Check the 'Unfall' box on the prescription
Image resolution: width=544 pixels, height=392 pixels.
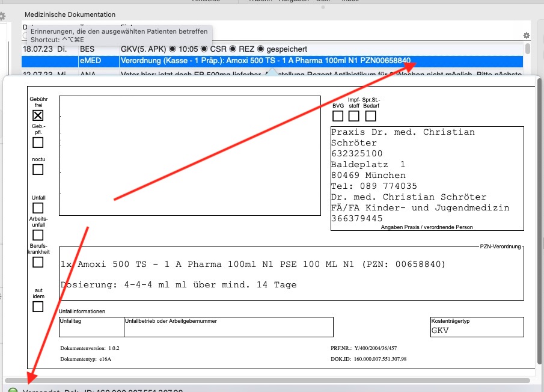(x=38, y=208)
